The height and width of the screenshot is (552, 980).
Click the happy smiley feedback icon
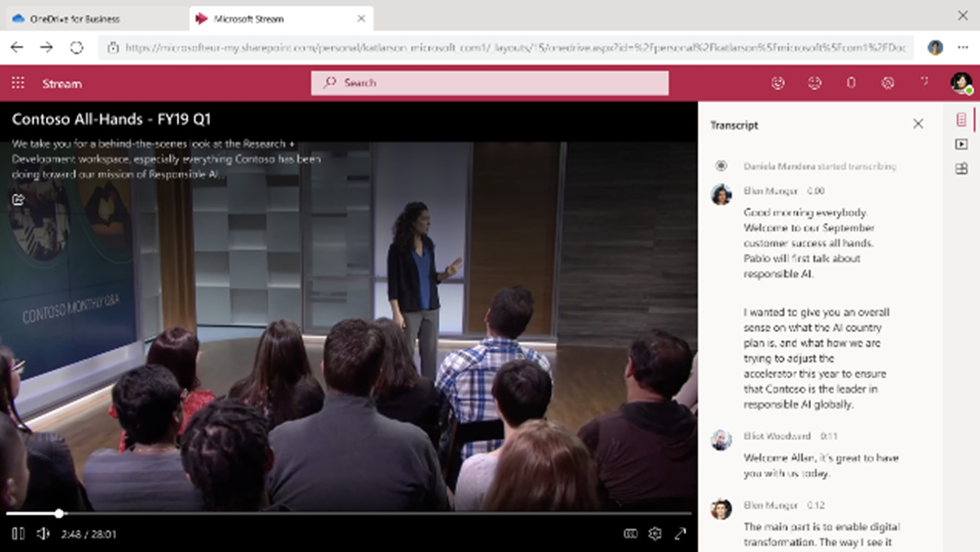777,83
